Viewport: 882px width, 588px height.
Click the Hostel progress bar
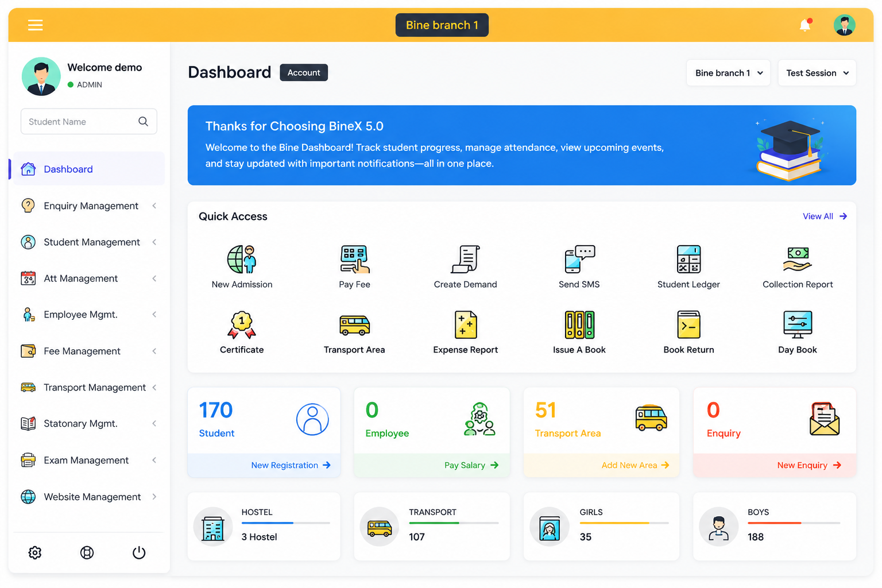click(x=285, y=523)
